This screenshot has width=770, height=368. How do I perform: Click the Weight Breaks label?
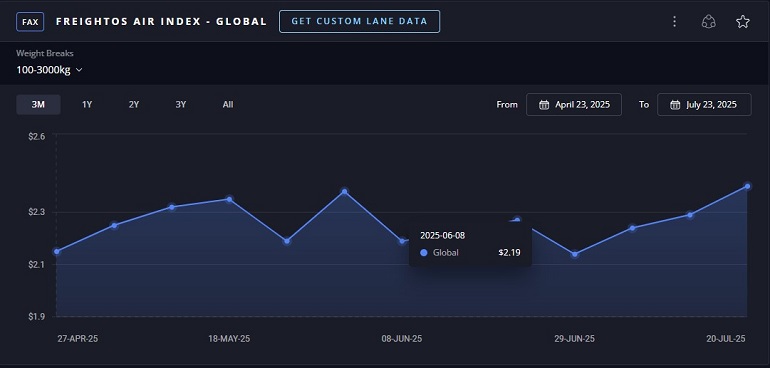pyautogui.click(x=45, y=53)
